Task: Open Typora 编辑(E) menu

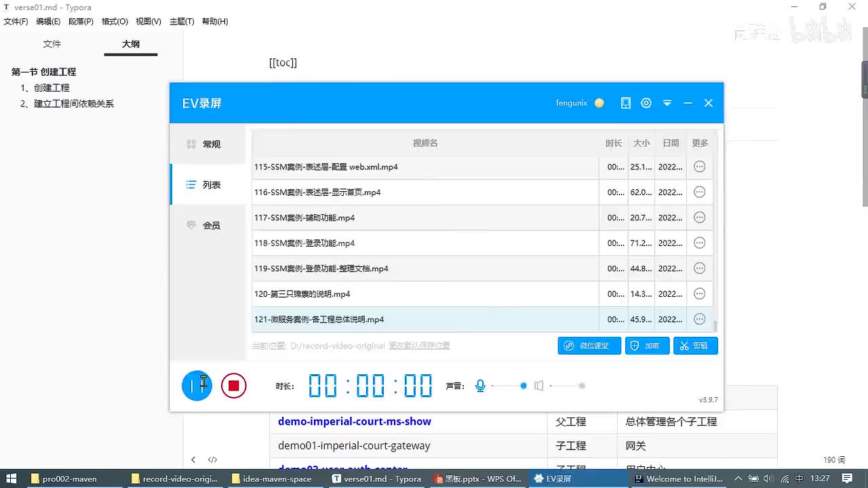Action: [x=48, y=22]
